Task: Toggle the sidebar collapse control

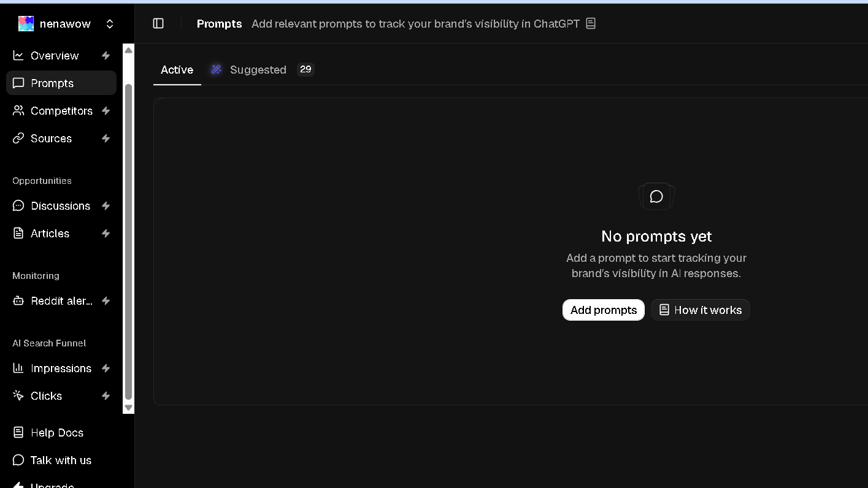Action: tap(158, 23)
